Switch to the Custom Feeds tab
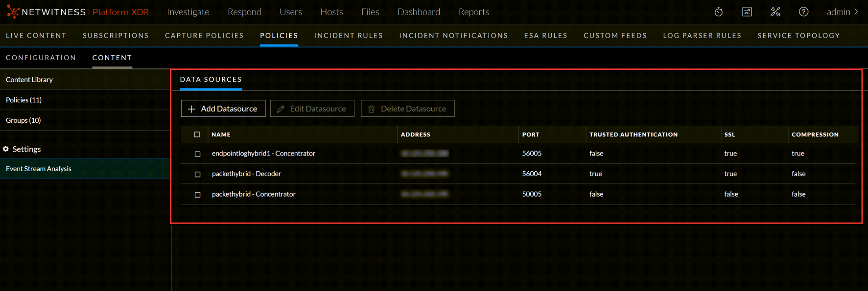 (615, 36)
